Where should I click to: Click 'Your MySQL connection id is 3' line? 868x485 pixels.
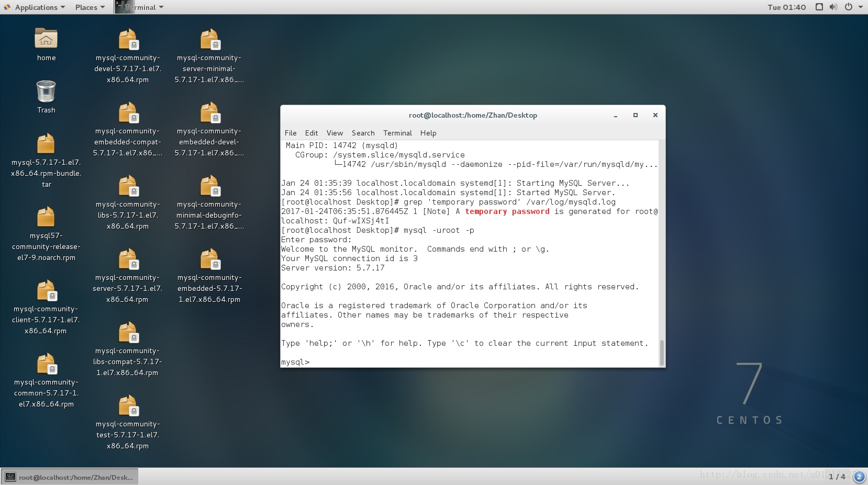click(349, 258)
